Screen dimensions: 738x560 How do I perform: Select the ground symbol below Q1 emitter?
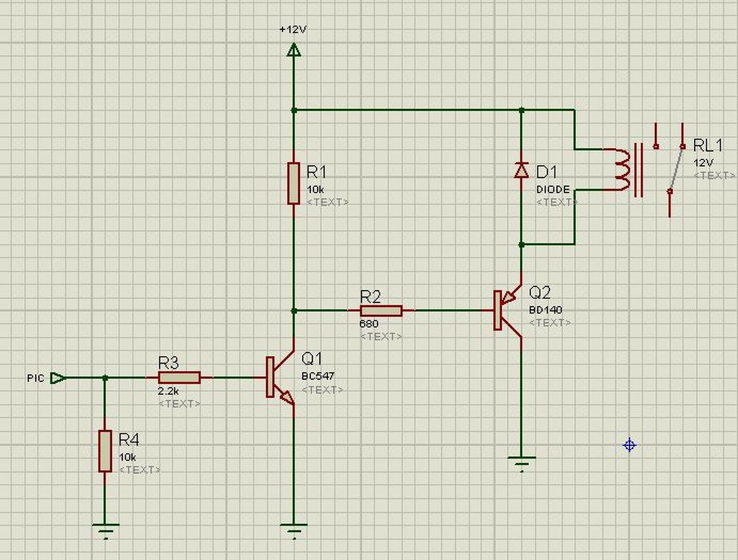[x=293, y=530]
